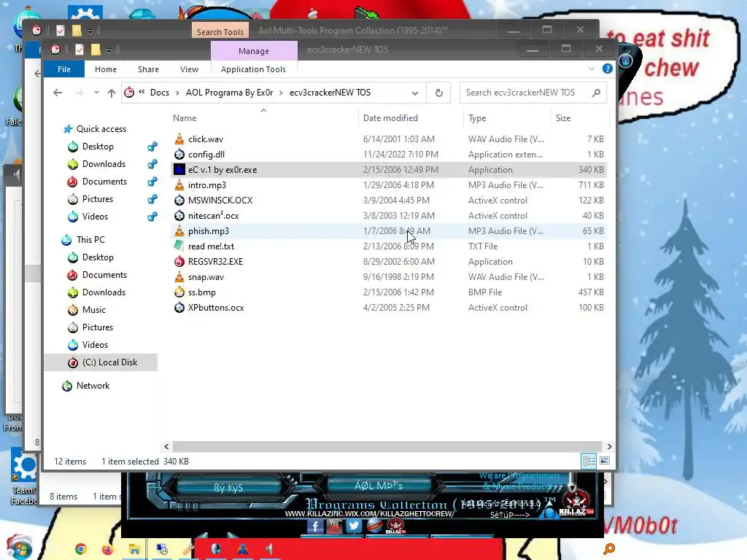Sort by Type column header
The height and width of the screenshot is (560, 747).
(x=507, y=118)
